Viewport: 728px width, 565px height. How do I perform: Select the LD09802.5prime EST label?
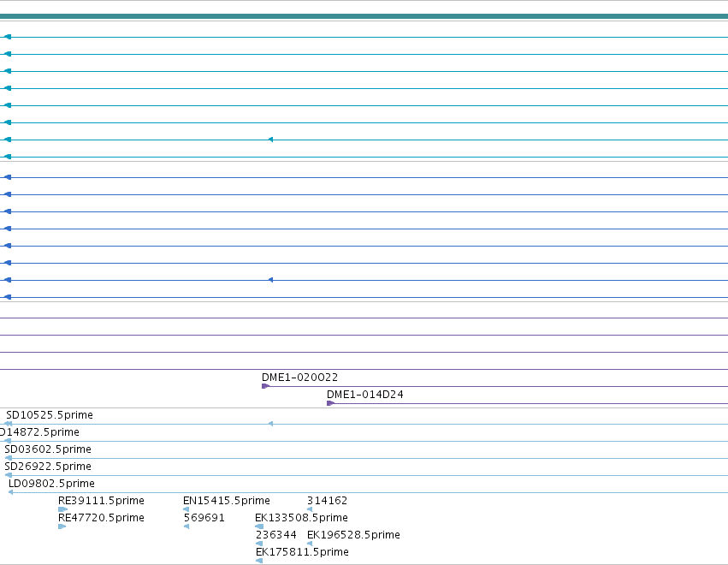(51, 484)
